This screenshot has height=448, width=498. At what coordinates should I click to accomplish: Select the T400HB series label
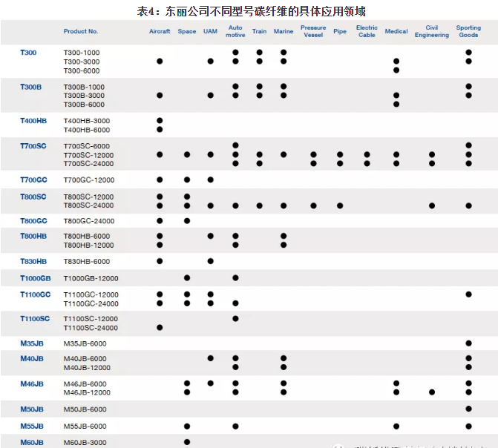(x=33, y=121)
